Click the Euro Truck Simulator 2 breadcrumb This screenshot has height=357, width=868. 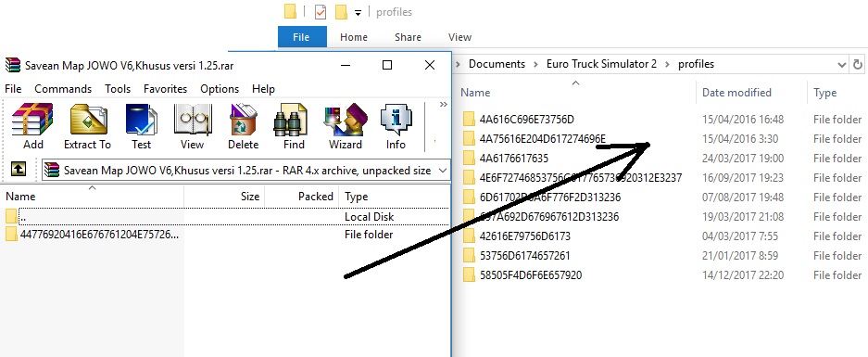coord(601,64)
